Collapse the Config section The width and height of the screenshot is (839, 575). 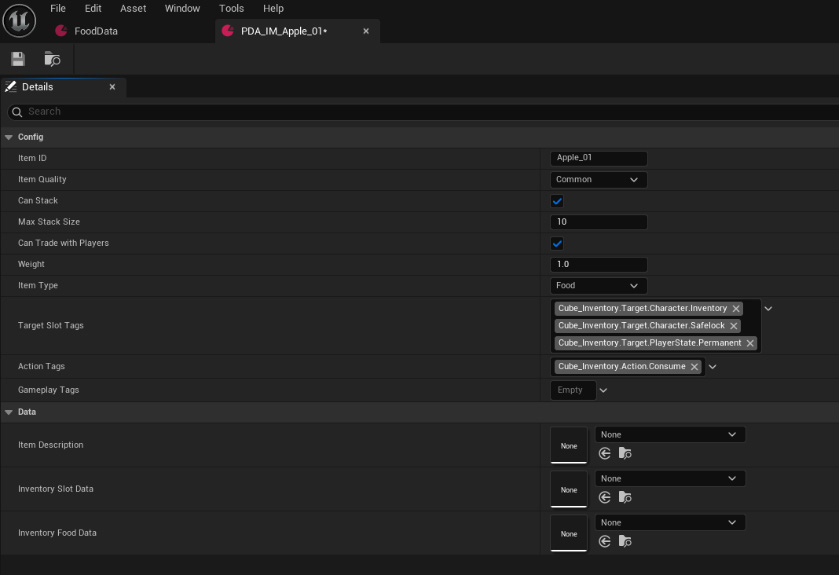coord(9,137)
